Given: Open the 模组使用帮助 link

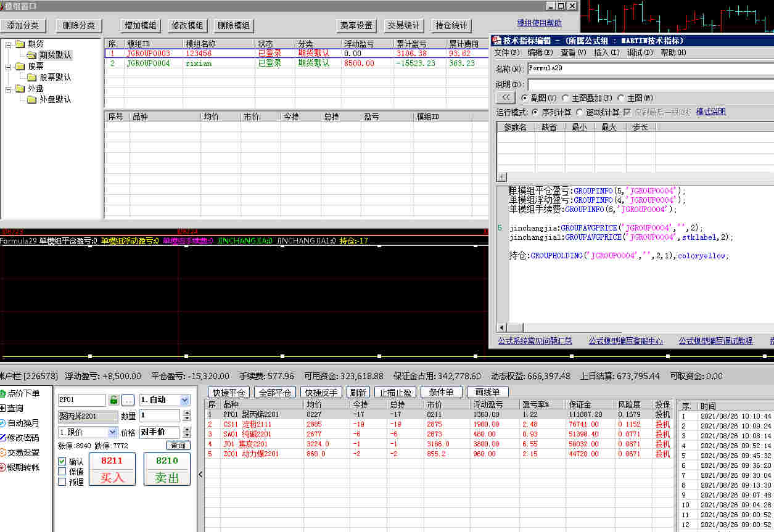Looking at the screenshot, I should tap(540, 23).
